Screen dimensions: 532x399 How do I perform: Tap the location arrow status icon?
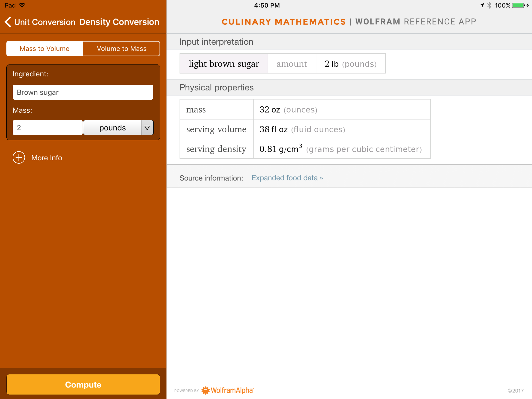(482, 5)
